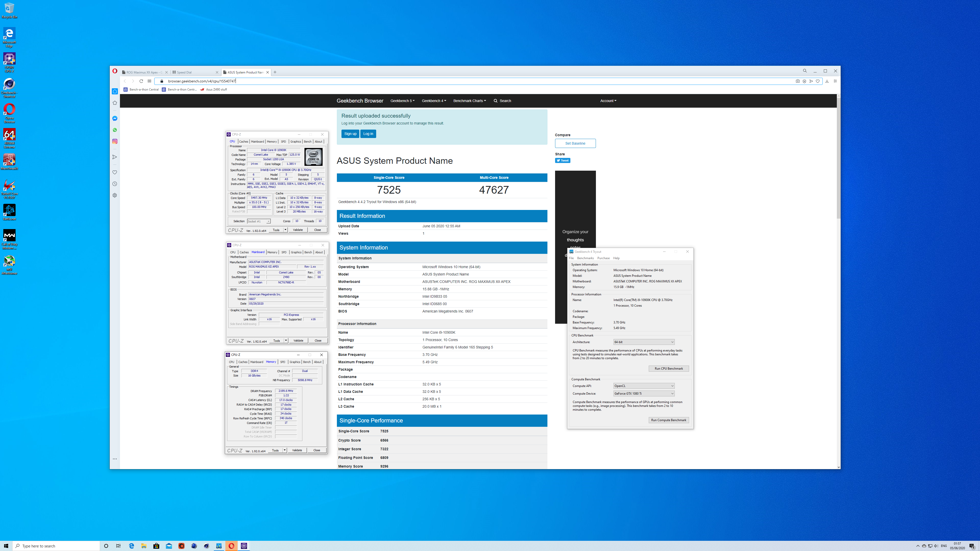The width and height of the screenshot is (980, 551).
Task: Open Tools dropdown arrow in top CPU-Z window
Action: click(x=285, y=230)
